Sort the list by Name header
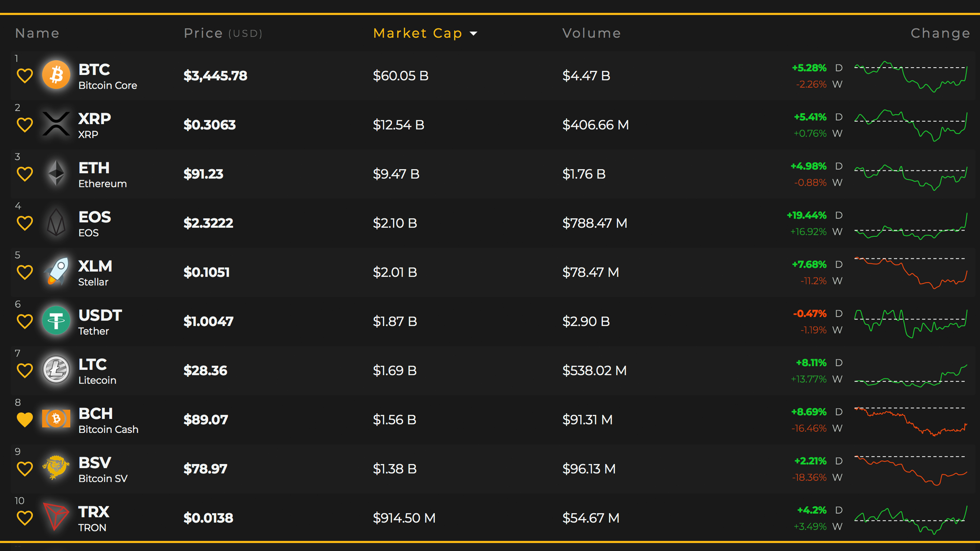Viewport: 980px width, 551px height. tap(37, 33)
